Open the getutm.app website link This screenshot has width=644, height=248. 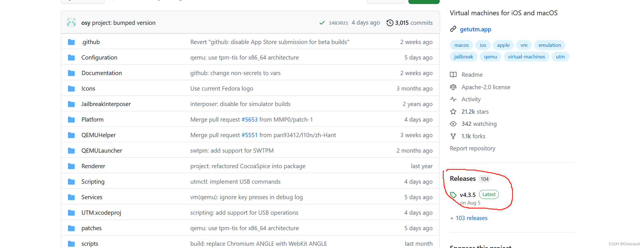[x=475, y=29]
